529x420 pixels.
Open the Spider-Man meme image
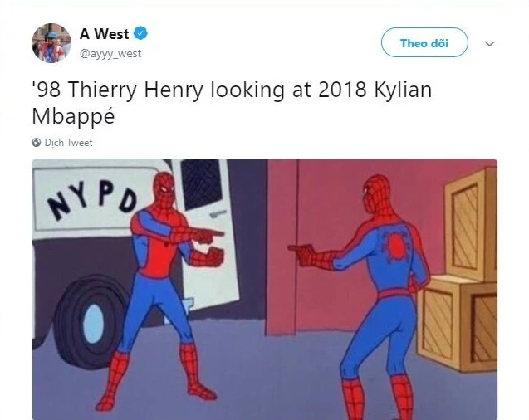pyautogui.click(x=264, y=290)
